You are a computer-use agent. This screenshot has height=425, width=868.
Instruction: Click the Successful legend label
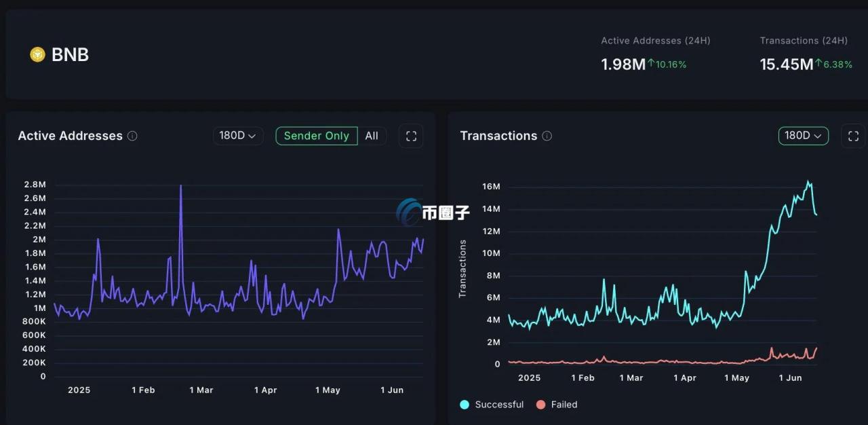click(x=499, y=405)
